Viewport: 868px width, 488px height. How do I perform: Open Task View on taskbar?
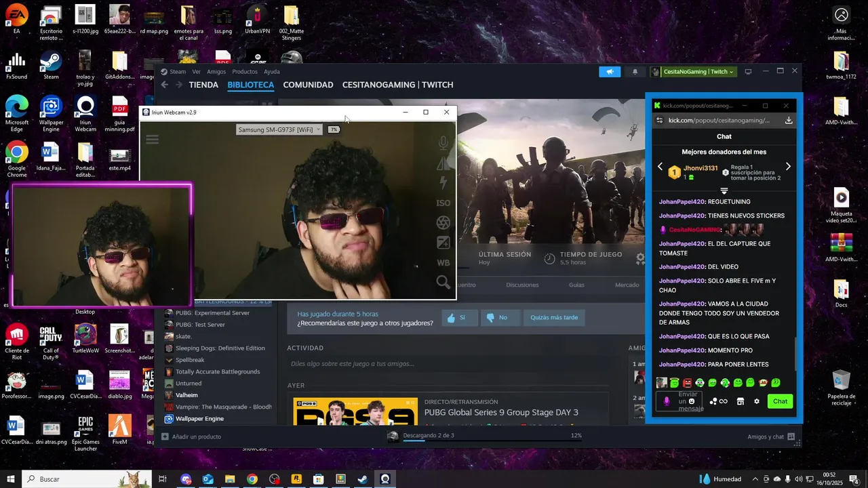point(163,479)
